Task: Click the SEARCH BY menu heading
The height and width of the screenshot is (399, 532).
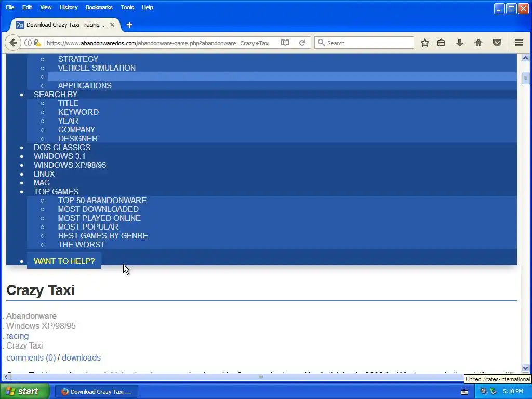Action: tap(56, 95)
